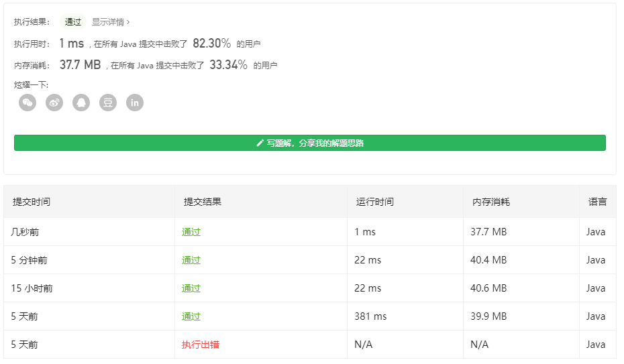This screenshot has height=364, width=624.
Task: Click 语言 column header
Action: click(x=598, y=202)
